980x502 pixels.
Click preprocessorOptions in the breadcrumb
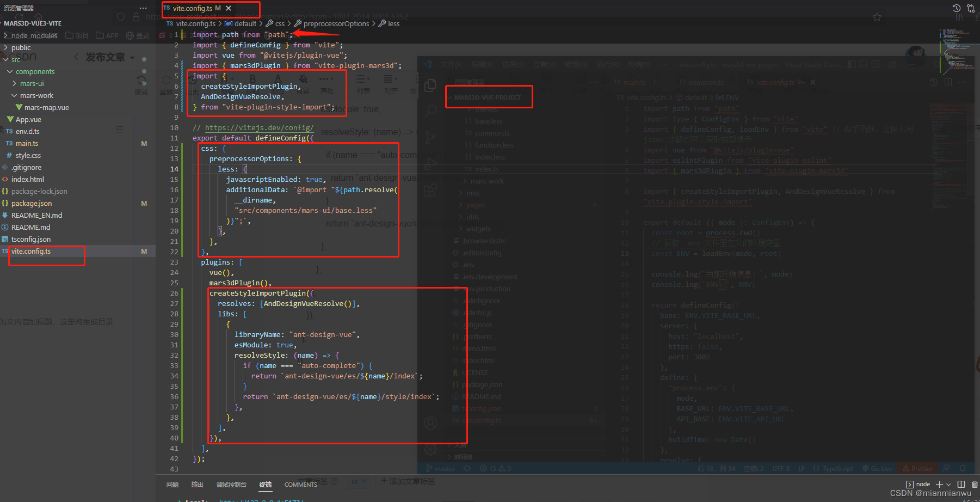pyautogui.click(x=336, y=23)
